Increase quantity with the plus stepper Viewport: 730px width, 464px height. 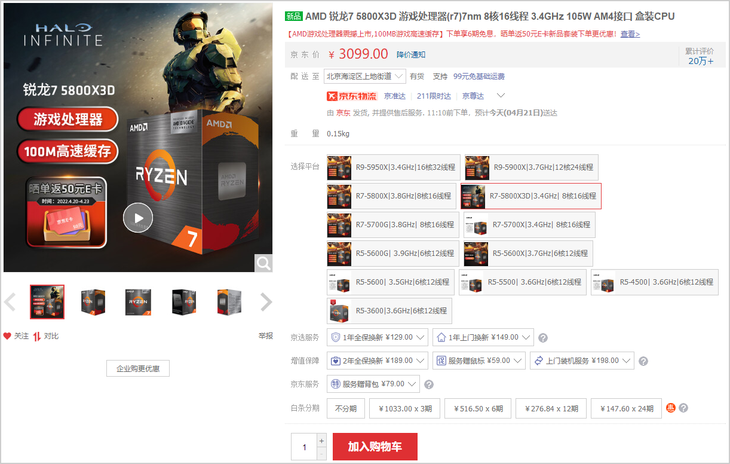click(x=321, y=440)
